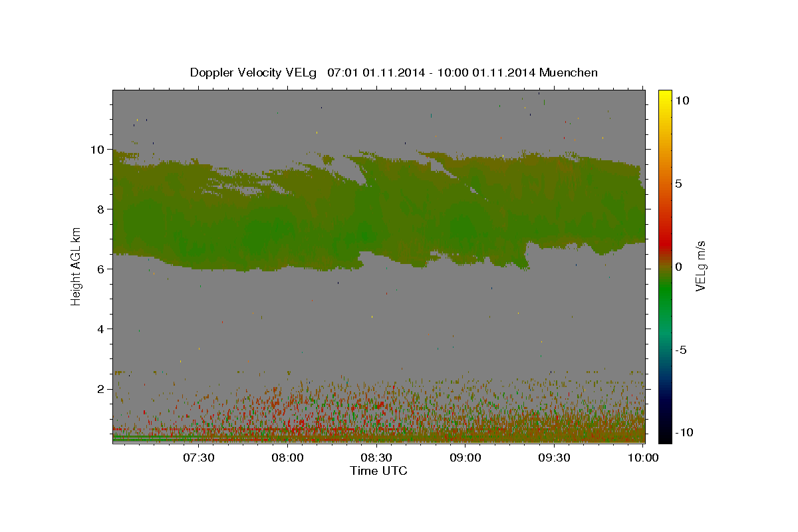Click the 07:30 time tick label
798x532 pixels.
(x=199, y=458)
